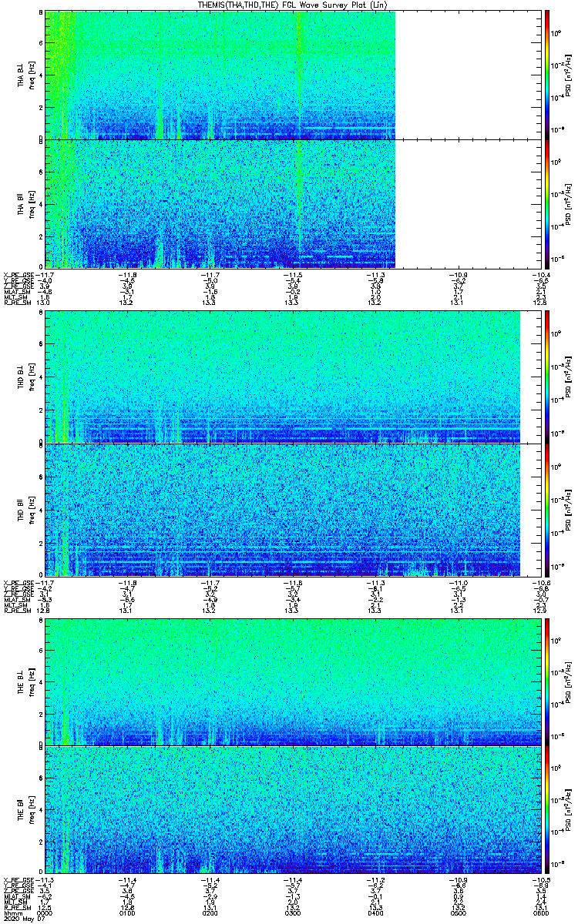The width and height of the screenshot is (578, 924).
Task: Click the THE B-perpendicular freq [Hz] axis label
Action: (32, 682)
